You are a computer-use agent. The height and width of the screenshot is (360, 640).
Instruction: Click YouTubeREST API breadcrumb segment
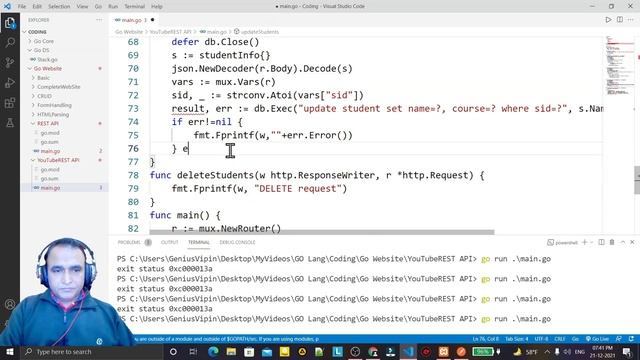tap(170, 32)
